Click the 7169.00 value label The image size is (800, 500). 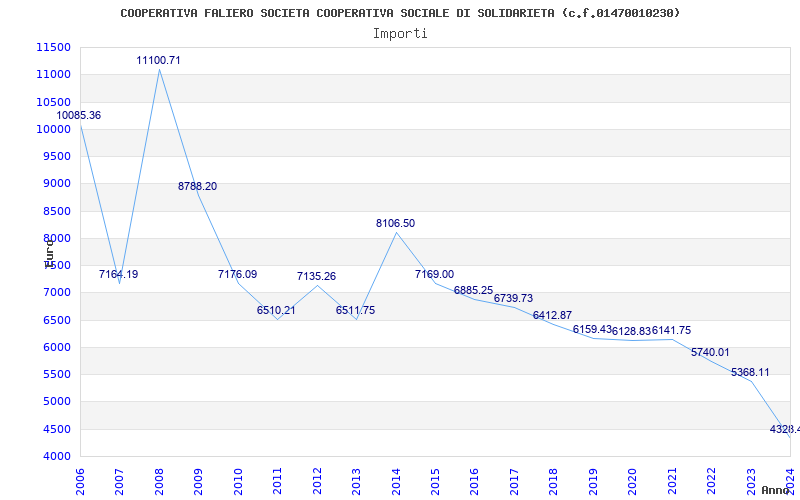tap(434, 274)
